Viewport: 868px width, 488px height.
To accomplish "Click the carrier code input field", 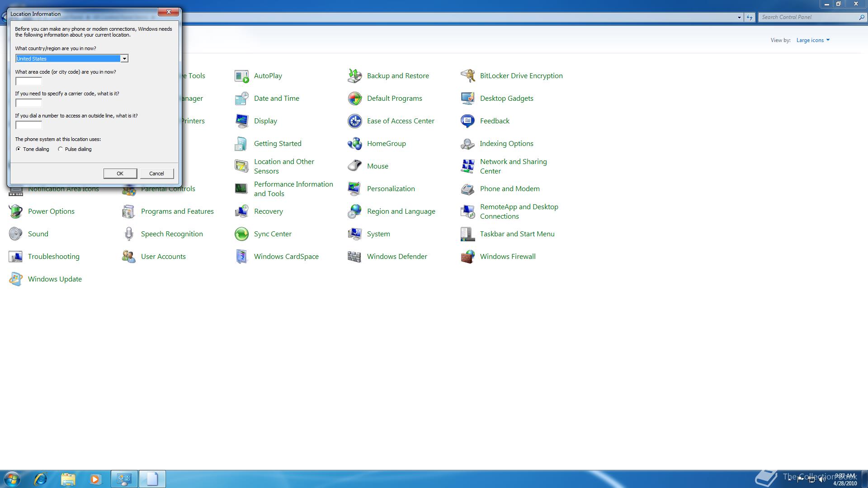I will coord(28,103).
